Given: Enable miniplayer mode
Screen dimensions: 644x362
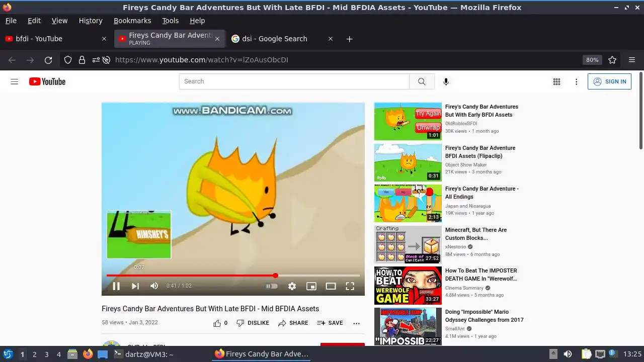Looking at the screenshot, I should 311,286.
